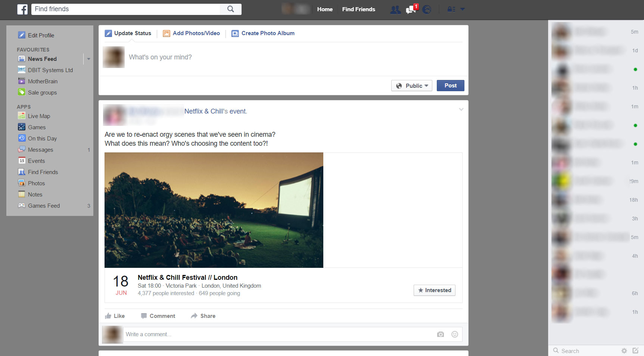Click the Interested button

[435, 290]
